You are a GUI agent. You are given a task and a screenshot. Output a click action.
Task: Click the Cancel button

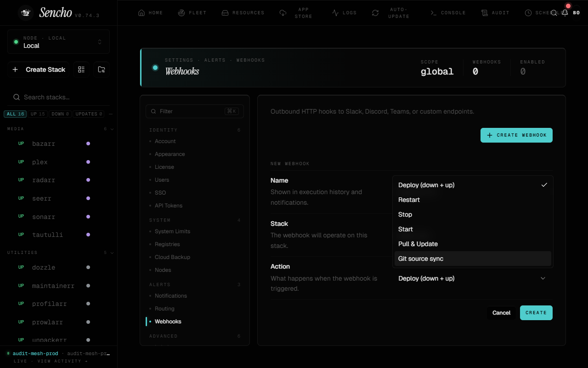[x=501, y=313]
